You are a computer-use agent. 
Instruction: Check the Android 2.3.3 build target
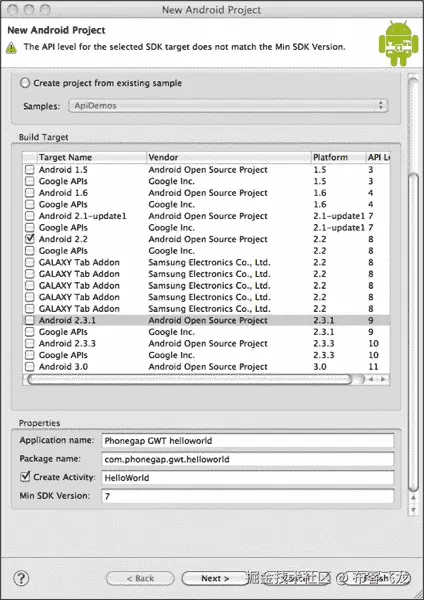click(x=29, y=343)
